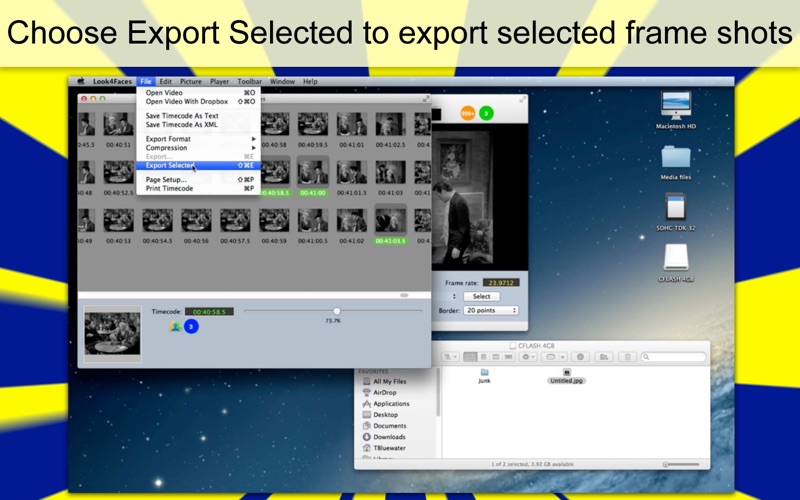Open the Macintosh HD desktop icon
The image size is (800, 500).
point(676,110)
